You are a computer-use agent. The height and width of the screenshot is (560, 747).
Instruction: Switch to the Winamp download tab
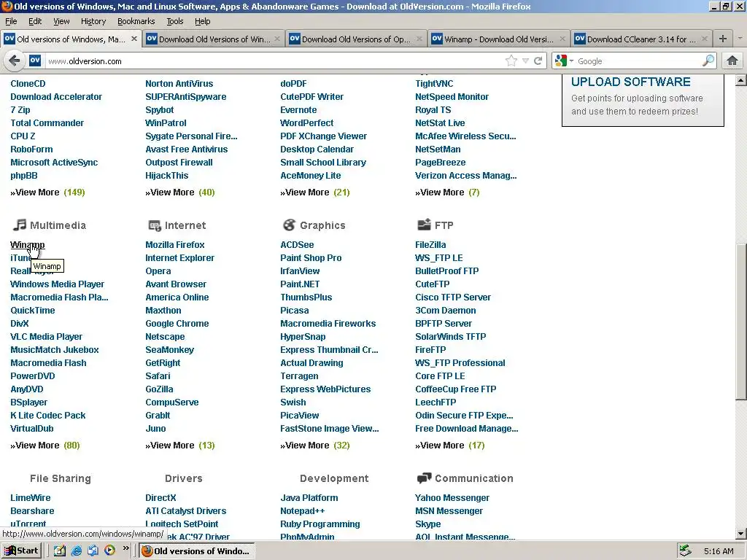point(499,39)
